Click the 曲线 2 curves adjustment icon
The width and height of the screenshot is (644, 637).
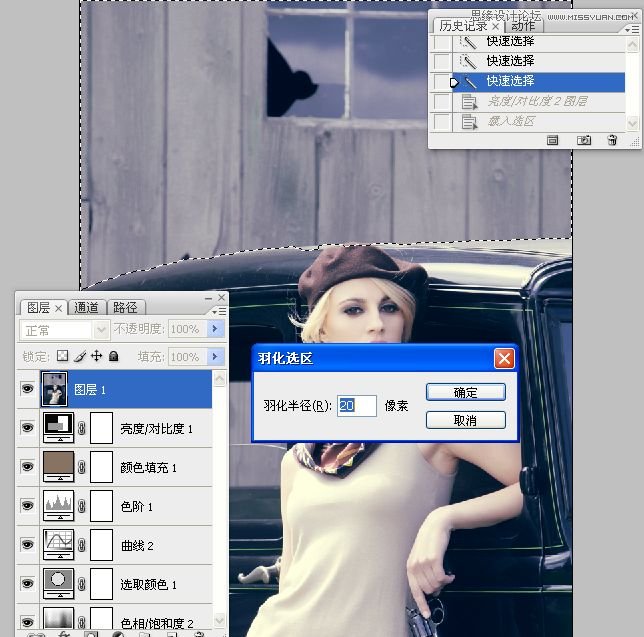coord(57,545)
